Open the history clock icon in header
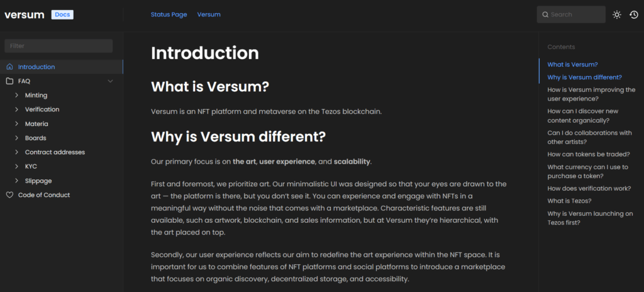 coord(634,15)
